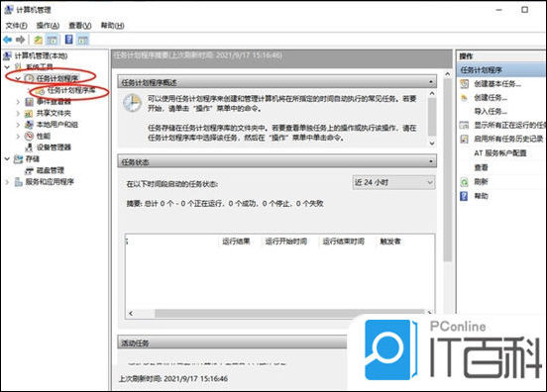
Task: Expand the 共享文件夹 node chevron
Action: pyautogui.click(x=18, y=113)
